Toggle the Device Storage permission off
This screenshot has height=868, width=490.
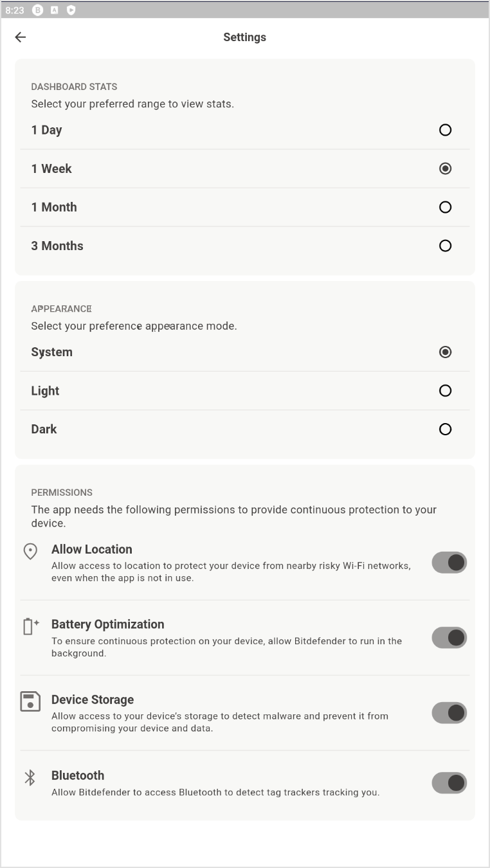[x=449, y=712]
